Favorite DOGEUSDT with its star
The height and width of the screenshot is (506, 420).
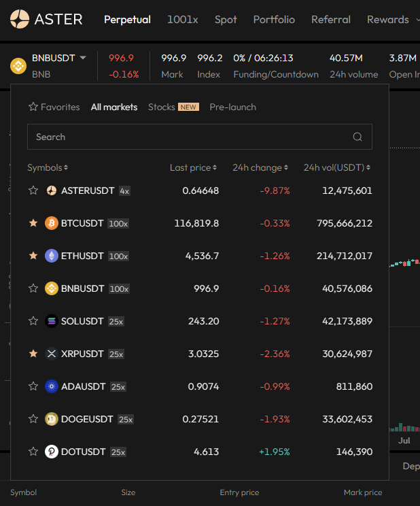coord(33,418)
